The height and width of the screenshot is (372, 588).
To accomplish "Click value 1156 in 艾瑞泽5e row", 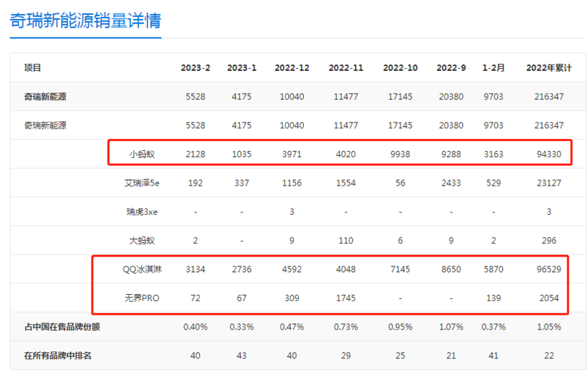I will (292, 183).
